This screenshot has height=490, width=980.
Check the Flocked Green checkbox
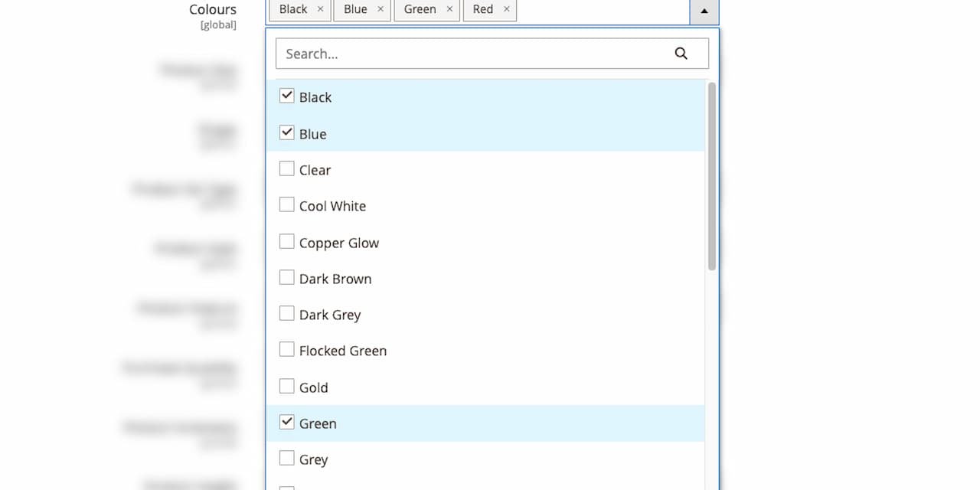click(x=287, y=349)
